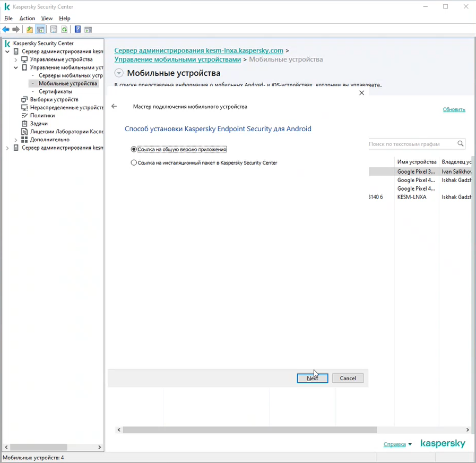Click the Forward arrow in the toolbar

16,30
